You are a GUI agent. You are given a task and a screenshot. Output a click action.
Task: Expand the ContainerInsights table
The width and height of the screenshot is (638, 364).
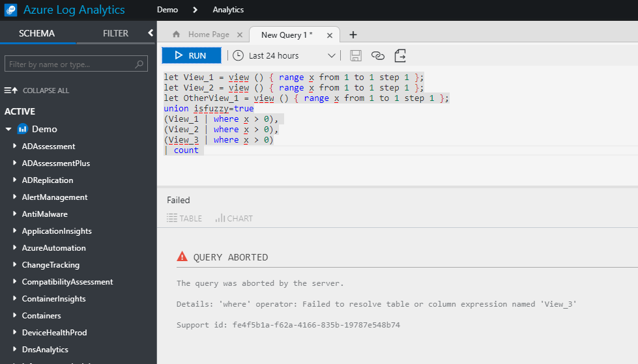point(14,298)
